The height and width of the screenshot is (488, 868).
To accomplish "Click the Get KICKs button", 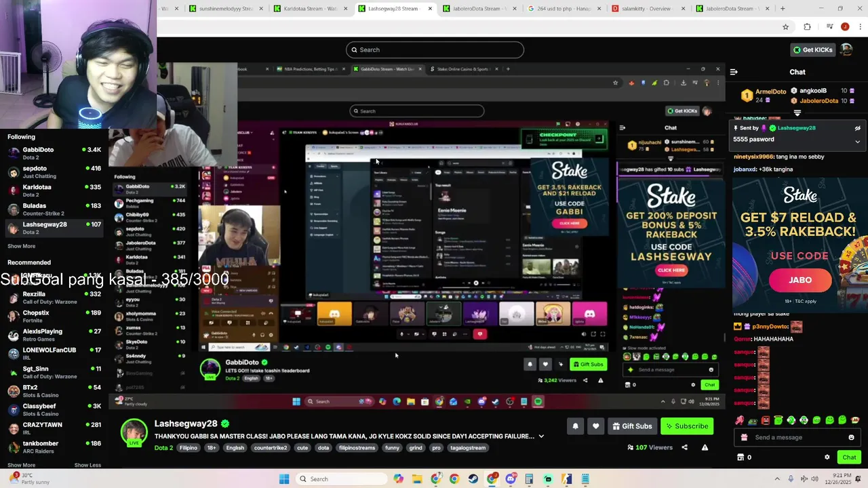I will pyautogui.click(x=812, y=49).
